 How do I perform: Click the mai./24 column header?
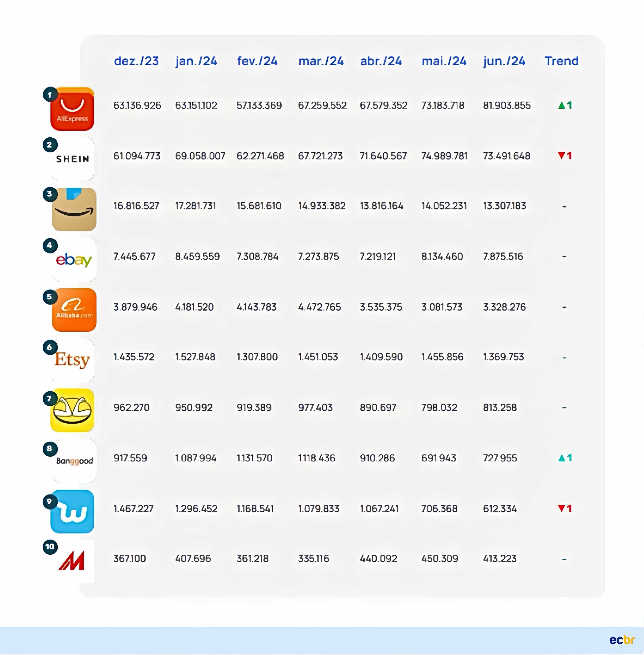coord(444,61)
